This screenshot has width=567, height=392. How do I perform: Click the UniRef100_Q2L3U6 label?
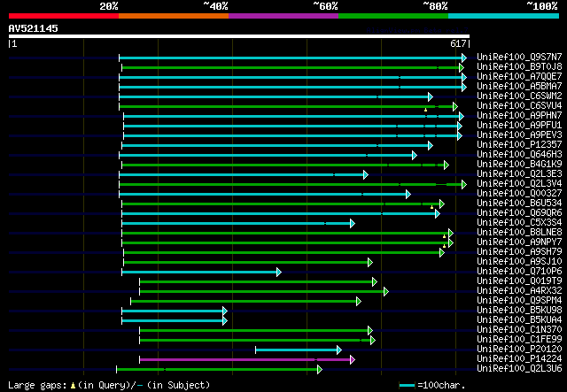pos(519,369)
